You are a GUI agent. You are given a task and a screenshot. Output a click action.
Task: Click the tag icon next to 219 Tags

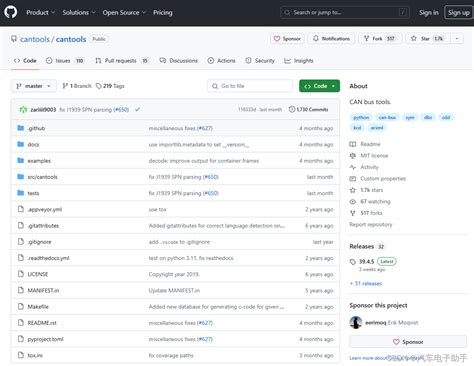[98, 86]
